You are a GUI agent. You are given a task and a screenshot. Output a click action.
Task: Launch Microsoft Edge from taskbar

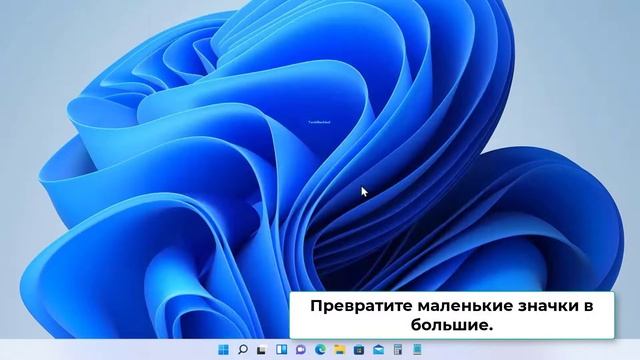point(320,349)
